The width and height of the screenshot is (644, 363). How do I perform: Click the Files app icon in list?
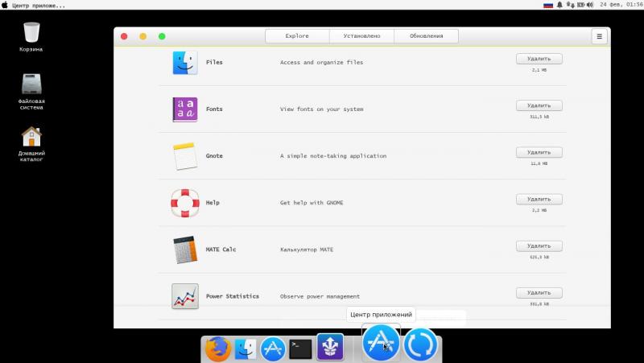[x=184, y=63]
